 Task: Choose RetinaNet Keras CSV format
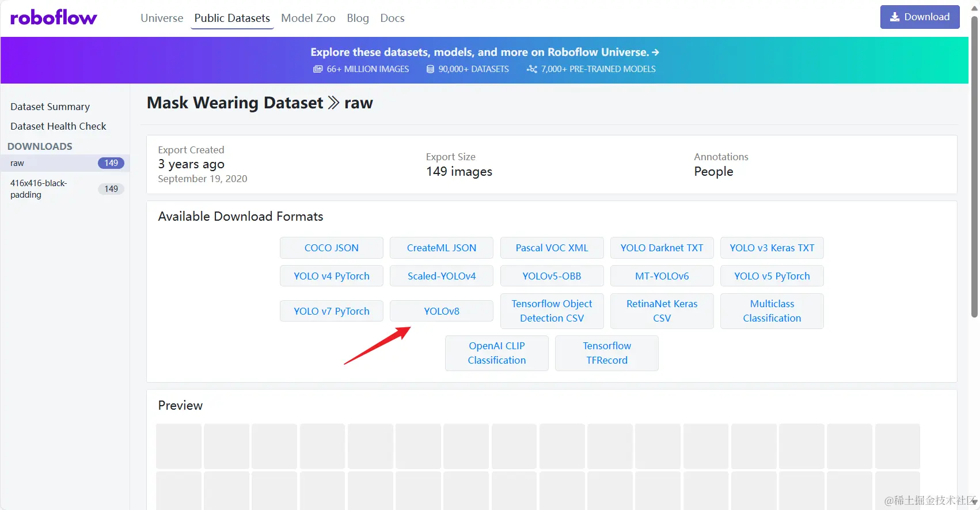click(x=662, y=311)
